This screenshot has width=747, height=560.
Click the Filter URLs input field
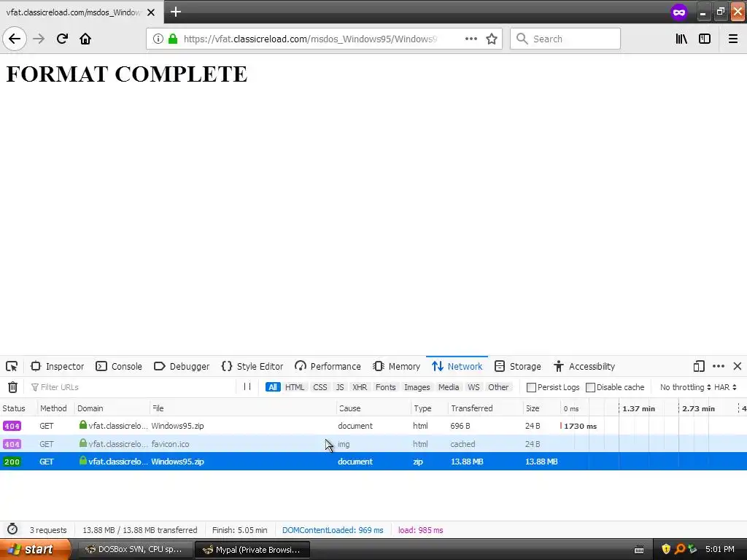tap(133, 387)
